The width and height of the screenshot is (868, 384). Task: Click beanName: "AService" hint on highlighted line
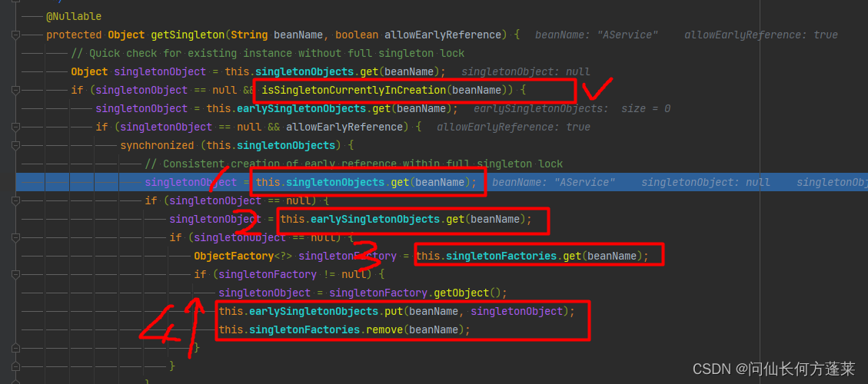pyautogui.click(x=554, y=183)
